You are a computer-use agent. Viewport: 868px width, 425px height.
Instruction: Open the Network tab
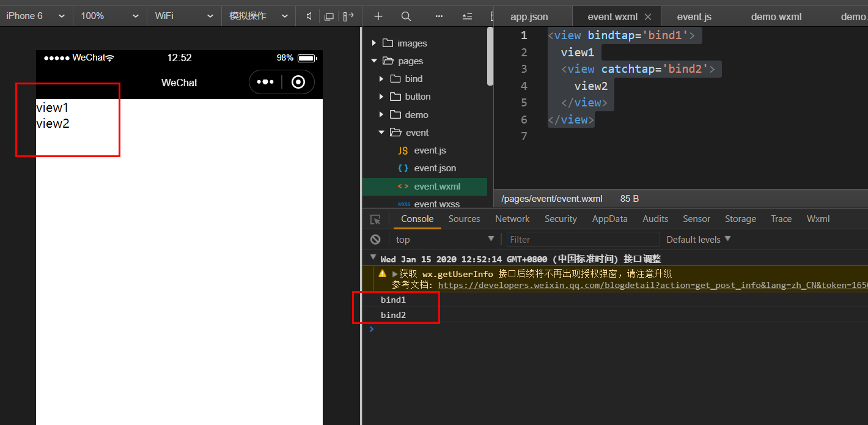512,219
